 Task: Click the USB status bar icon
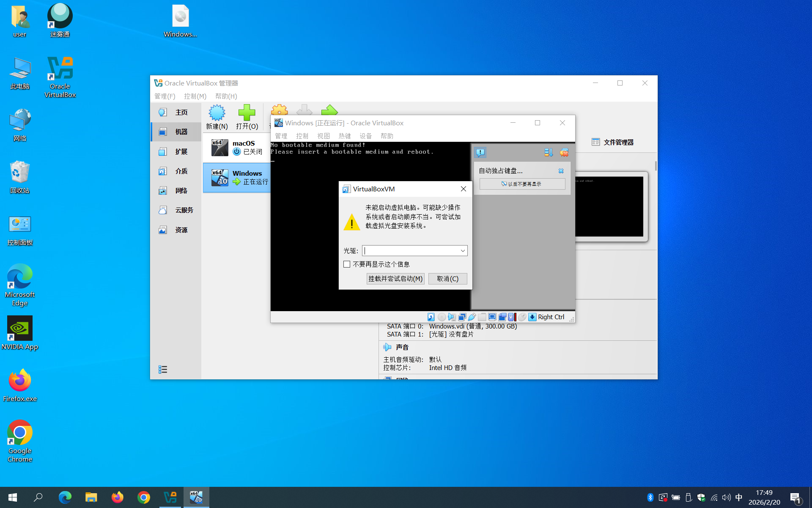click(472, 317)
